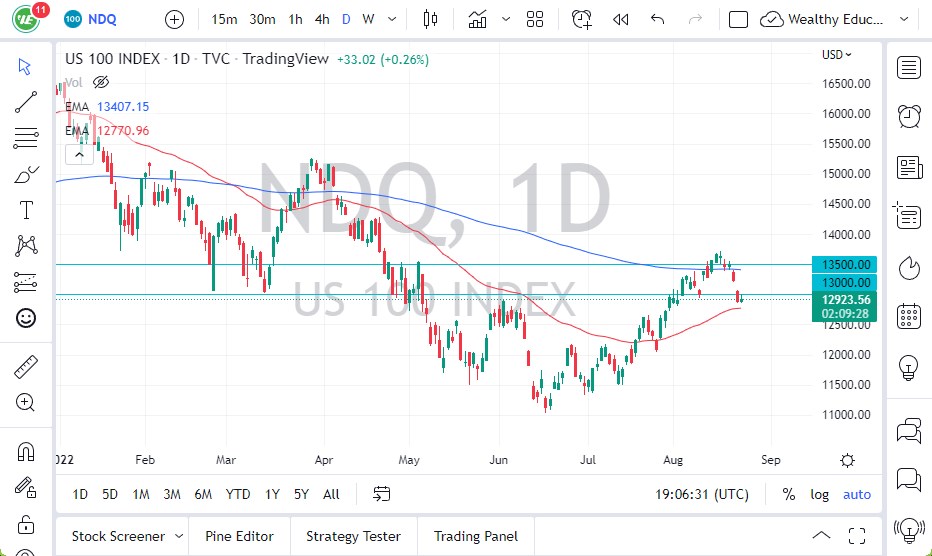Open the candlestick chart type selector
The width and height of the screenshot is (932, 556).
point(431,19)
